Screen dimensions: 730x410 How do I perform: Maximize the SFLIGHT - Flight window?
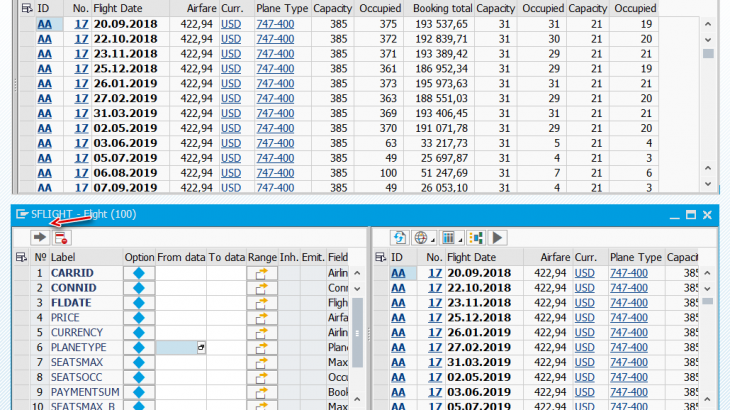pyautogui.click(x=691, y=215)
